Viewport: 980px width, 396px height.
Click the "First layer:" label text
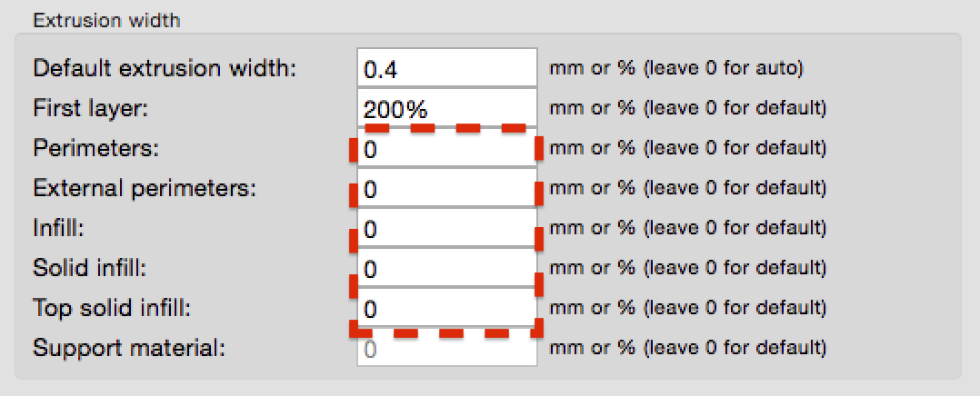pos(90,108)
